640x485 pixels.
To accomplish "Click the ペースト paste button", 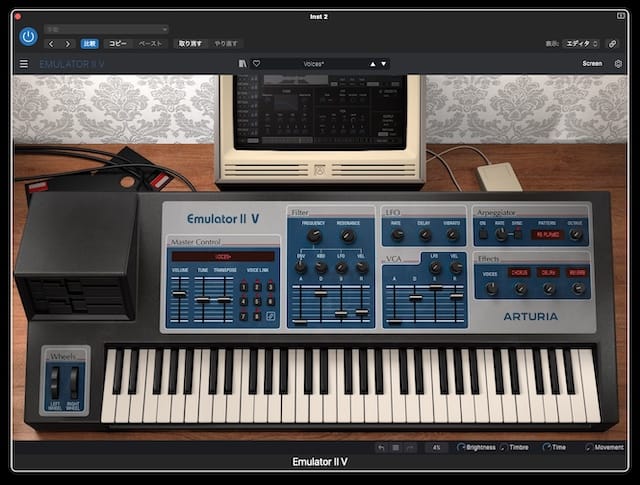I will pyautogui.click(x=151, y=44).
